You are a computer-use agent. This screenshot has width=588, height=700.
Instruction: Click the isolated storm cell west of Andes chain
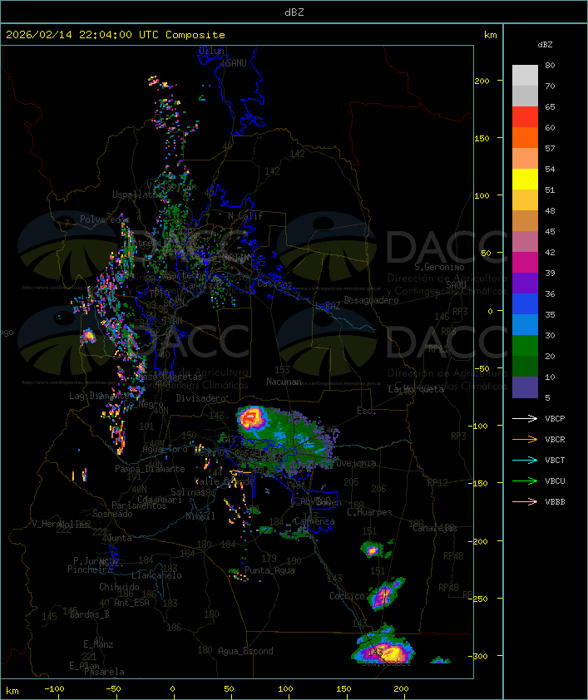(x=88, y=336)
